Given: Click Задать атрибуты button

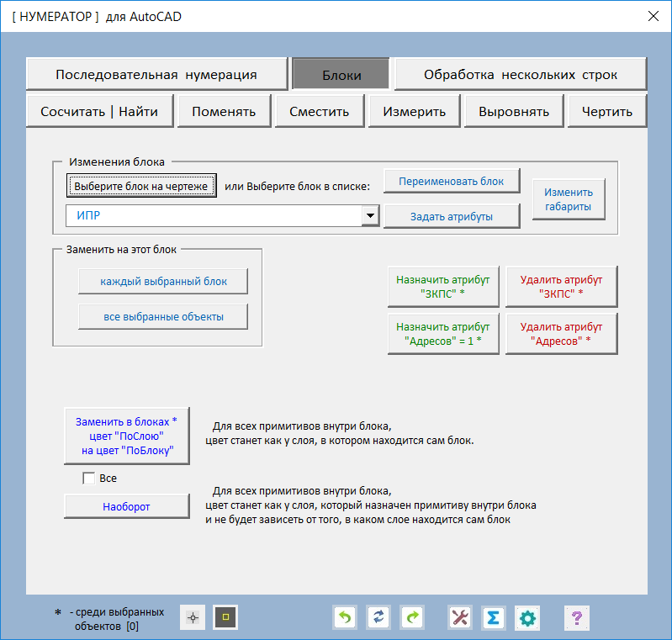Looking at the screenshot, I should click(x=452, y=216).
